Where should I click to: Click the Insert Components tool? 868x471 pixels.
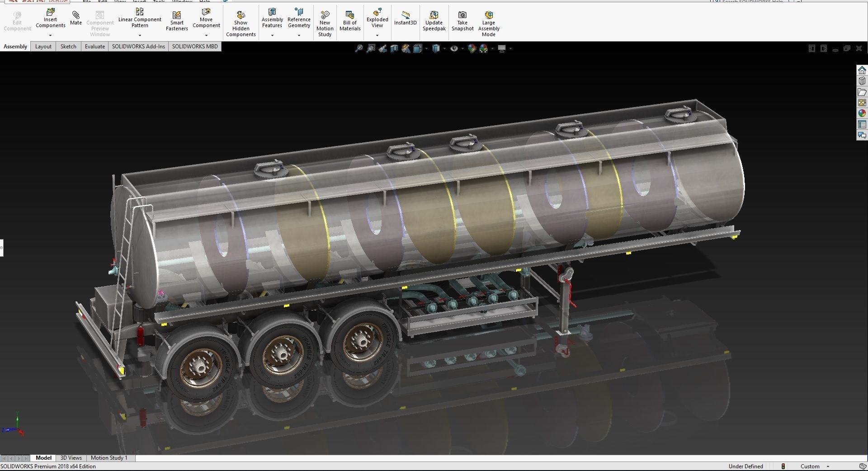click(x=51, y=18)
